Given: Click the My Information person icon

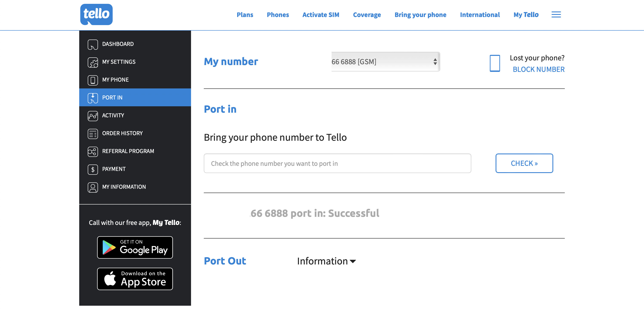Looking at the screenshot, I should pyautogui.click(x=93, y=187).
